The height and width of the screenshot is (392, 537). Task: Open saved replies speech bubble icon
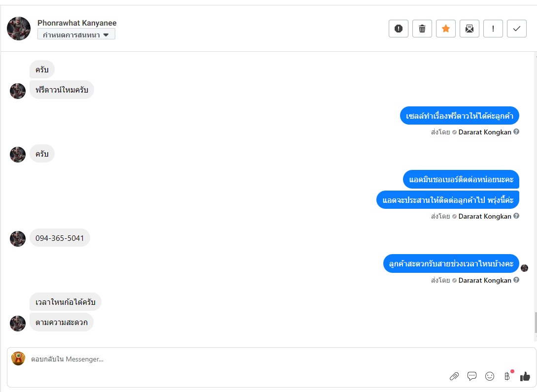coord(472,376)
